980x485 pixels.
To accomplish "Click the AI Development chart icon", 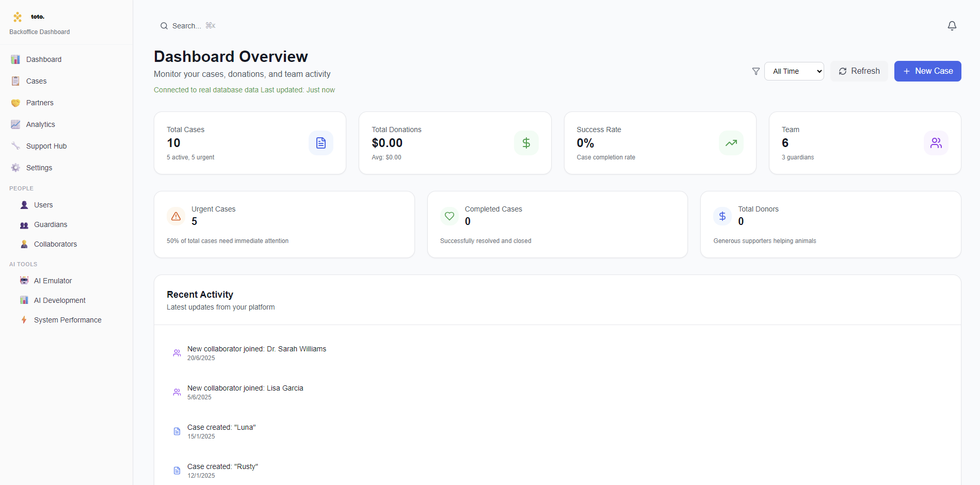I will click(x=24, y=300).
